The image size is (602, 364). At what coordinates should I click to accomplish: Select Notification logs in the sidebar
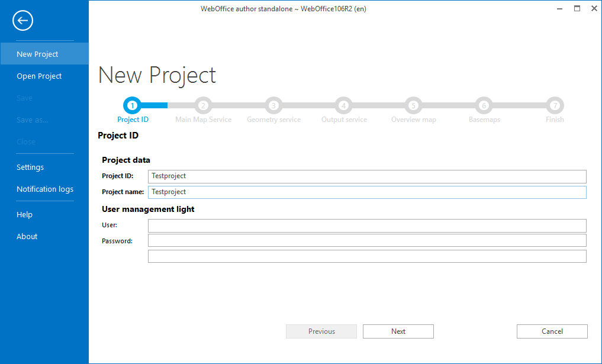pos(44,189)
